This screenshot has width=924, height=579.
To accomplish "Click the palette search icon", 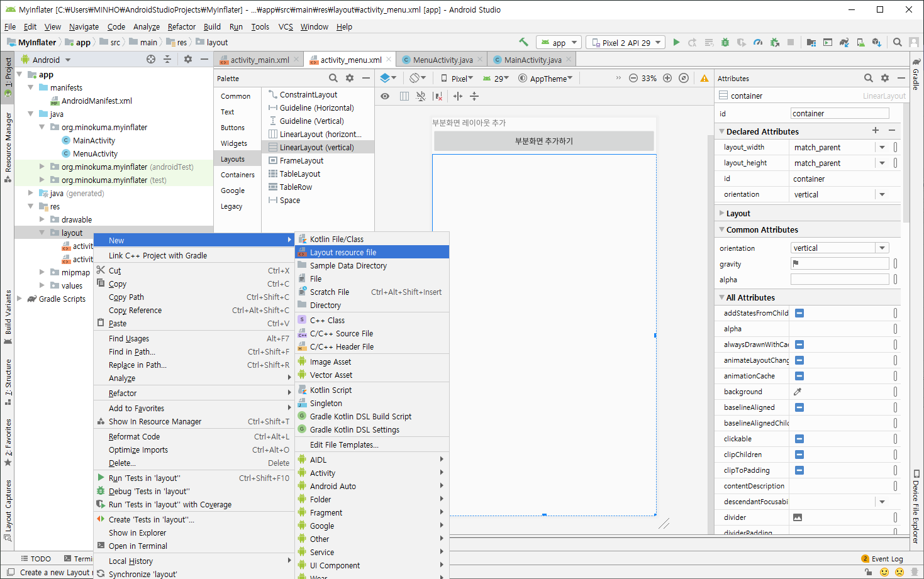I will [x=333, y=78].
